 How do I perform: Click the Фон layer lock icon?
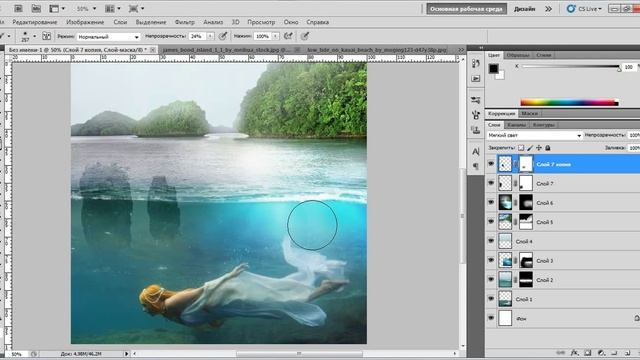pos(636,318)
